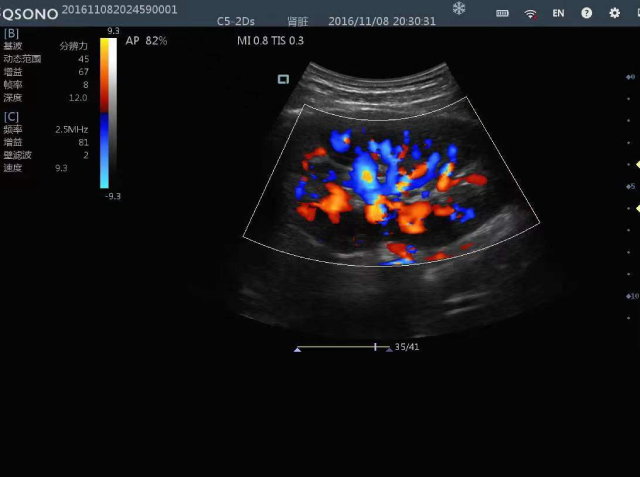Select the [B] mode parameter section
Image resolution: width=640 pixels, height=477 pixels.
pos(11,33)
